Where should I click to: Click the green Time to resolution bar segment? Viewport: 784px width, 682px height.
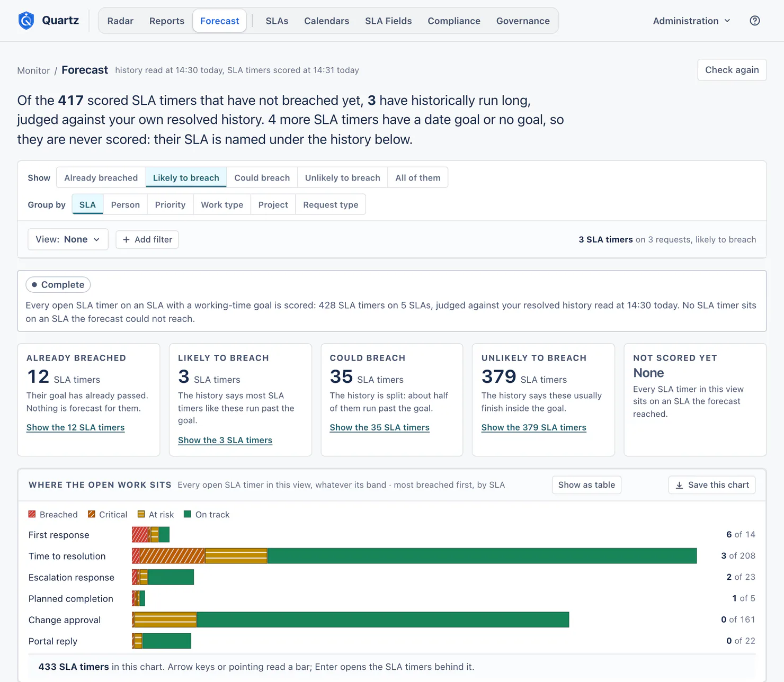click(482, 556)
